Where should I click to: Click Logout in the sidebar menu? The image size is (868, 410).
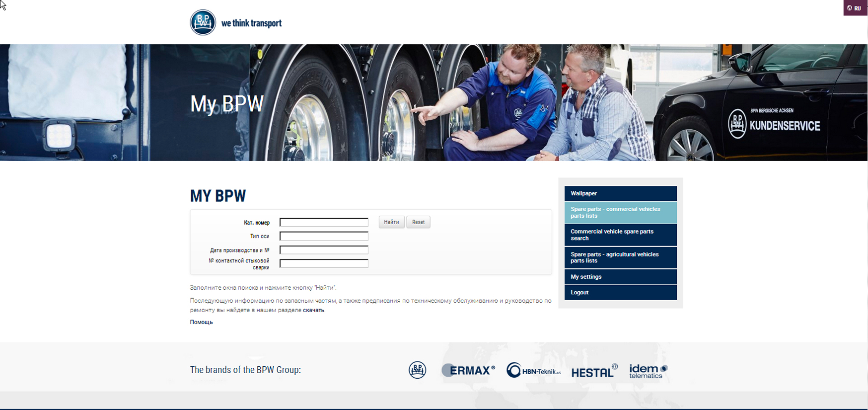tap(620, 293)
